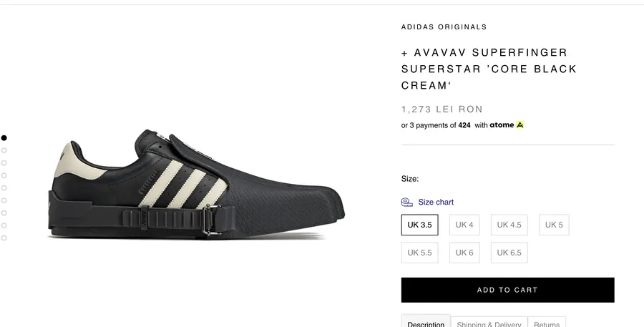
Task: Show the third image carousel dot
Action: [4, 162]
